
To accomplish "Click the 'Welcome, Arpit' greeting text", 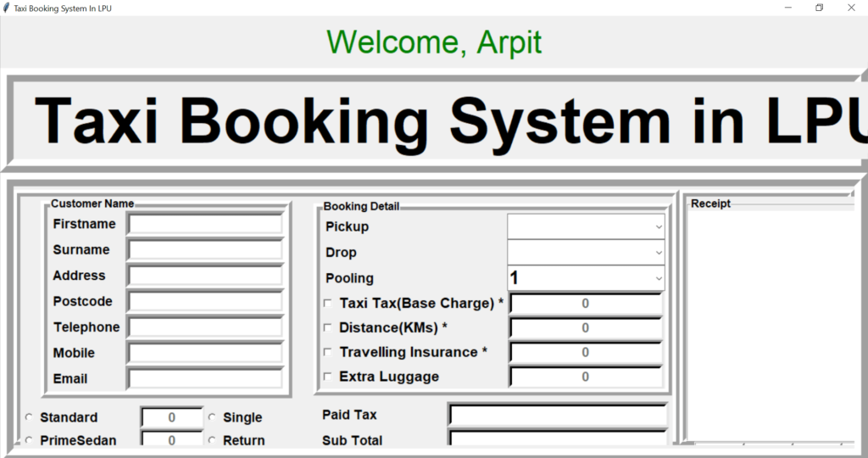I will point(434,42).
